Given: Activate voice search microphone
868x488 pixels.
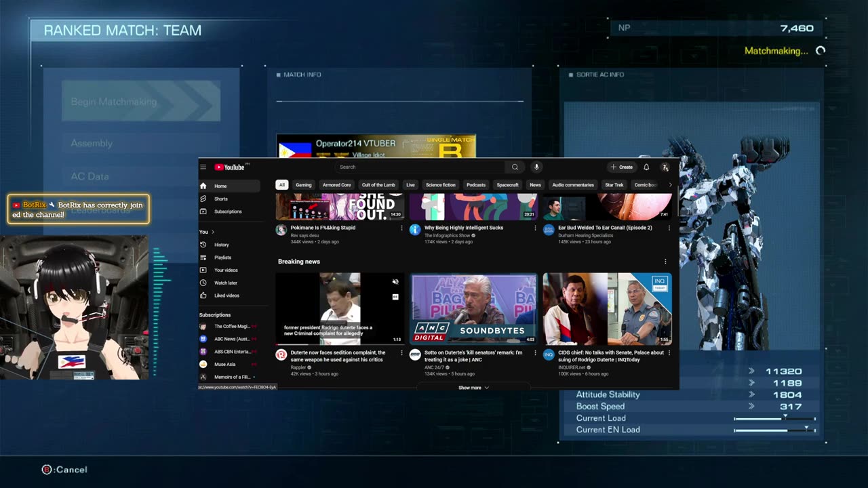Looking at the screenshot, I should [x=536, y=167].
